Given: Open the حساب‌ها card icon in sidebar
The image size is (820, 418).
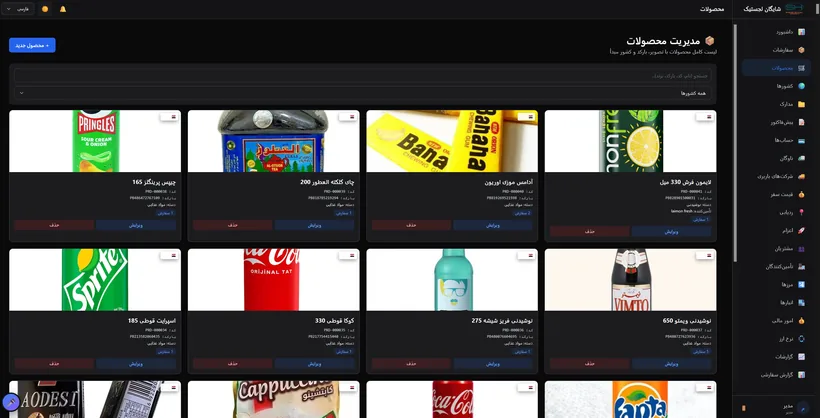Looking at the screenshot, I should click(x=801, y=140).
